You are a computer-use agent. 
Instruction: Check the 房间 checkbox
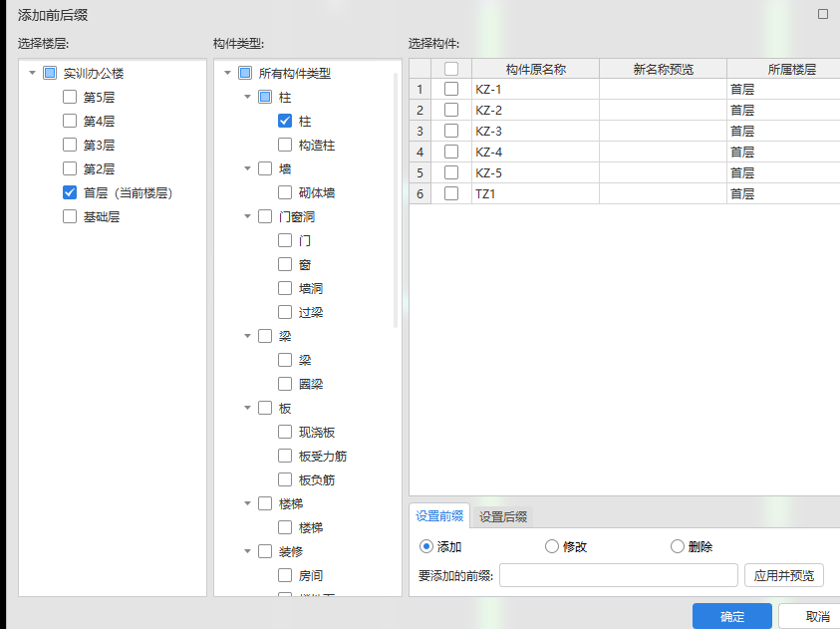coord(285,575)
